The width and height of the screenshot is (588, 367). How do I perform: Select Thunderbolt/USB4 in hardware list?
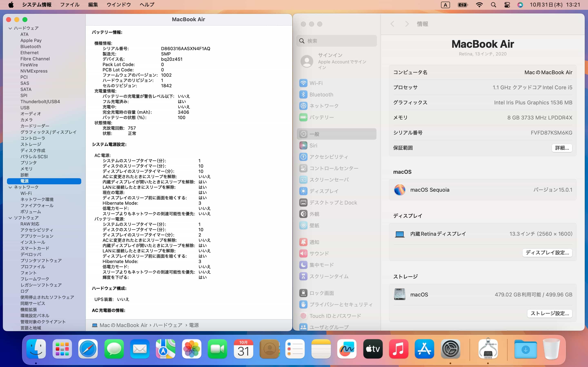coord(40,102)
